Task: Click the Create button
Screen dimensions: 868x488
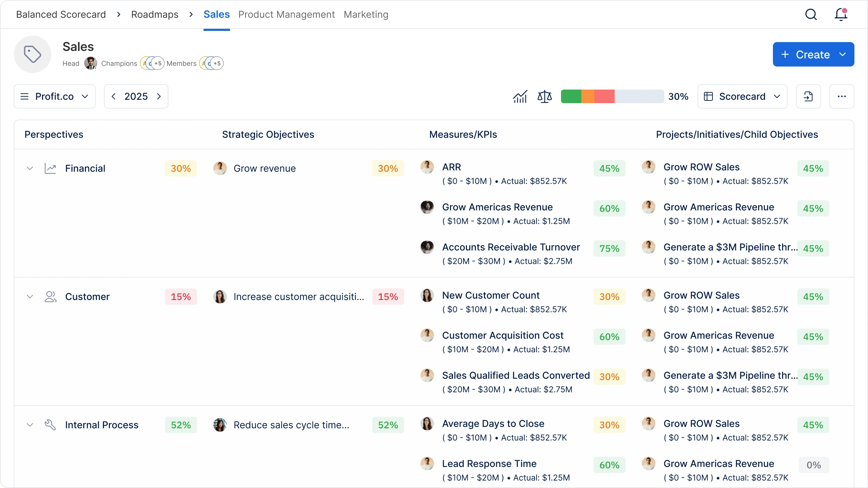Action: (x=813, y=54)
